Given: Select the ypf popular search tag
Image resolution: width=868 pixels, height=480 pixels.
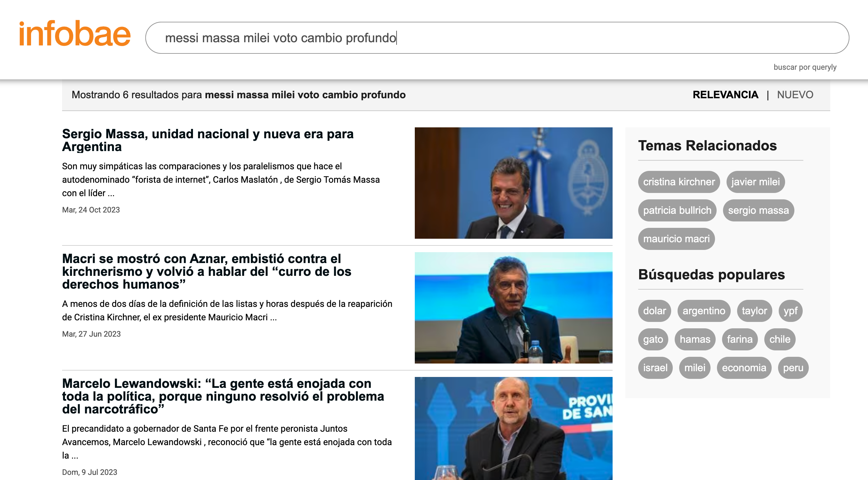Looking at the screenshot, I should pos(790,311).
